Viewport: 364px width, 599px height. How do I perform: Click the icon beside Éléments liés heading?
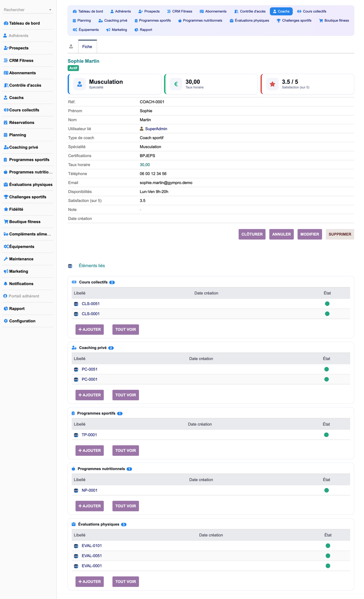click(x=70, y=266)
